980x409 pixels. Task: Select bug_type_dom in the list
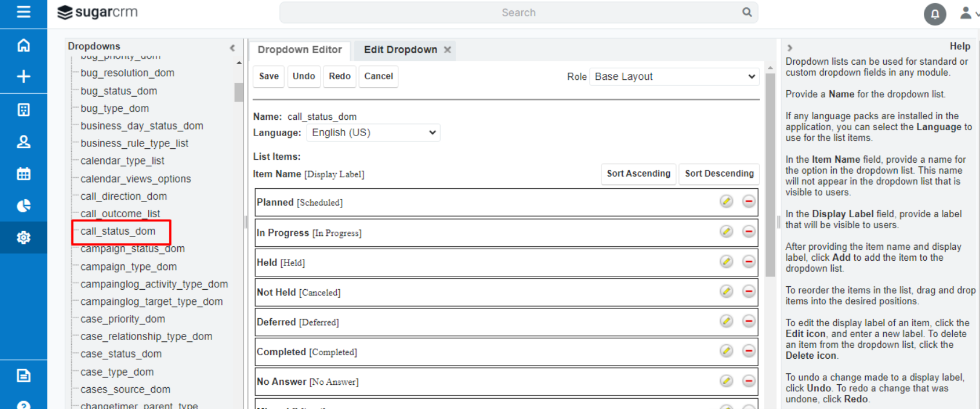point(115,108)
